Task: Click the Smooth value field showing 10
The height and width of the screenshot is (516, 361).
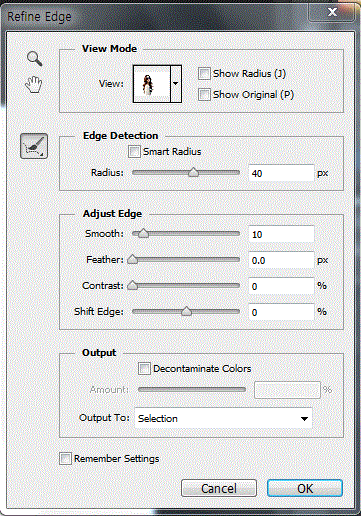Action: [281, 234]
